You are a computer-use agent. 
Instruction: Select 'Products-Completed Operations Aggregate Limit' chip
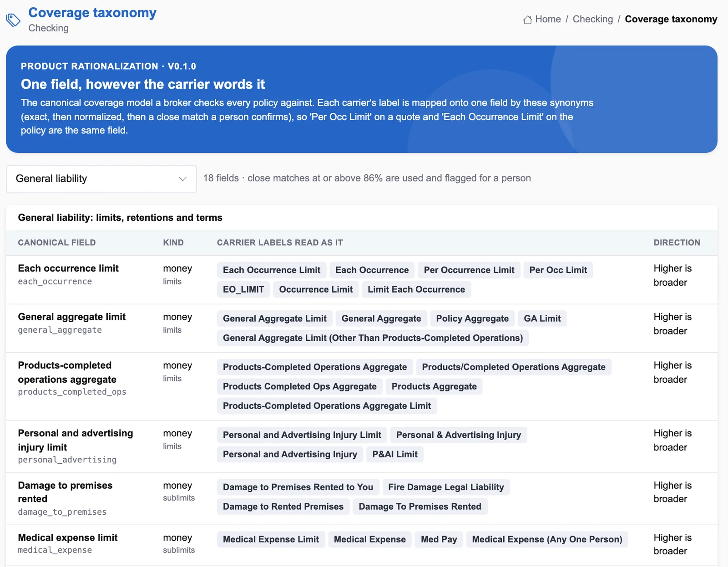327,406
